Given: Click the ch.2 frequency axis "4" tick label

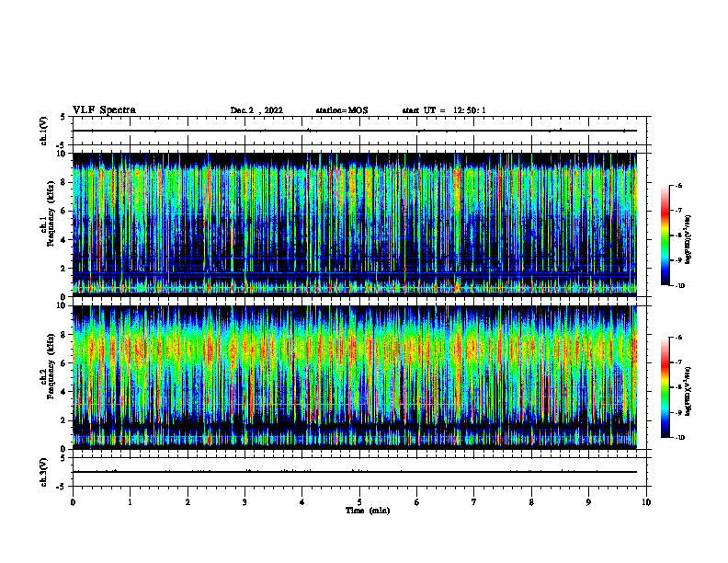Looking at the screenshot, I should point(63,392).
